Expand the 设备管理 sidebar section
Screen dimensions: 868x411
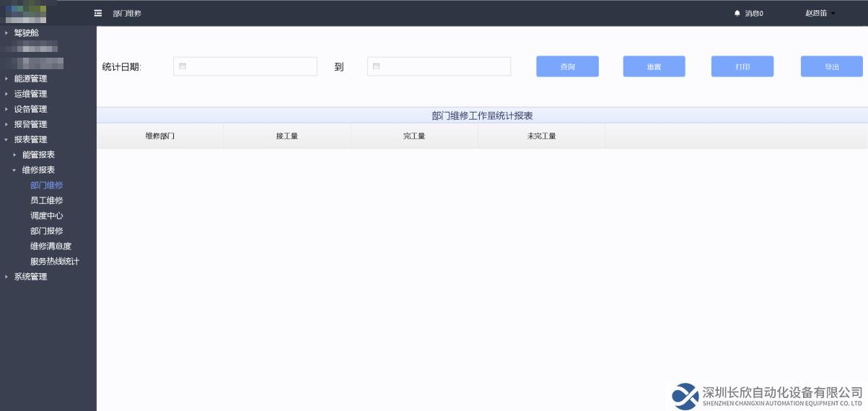click(30, 109)
